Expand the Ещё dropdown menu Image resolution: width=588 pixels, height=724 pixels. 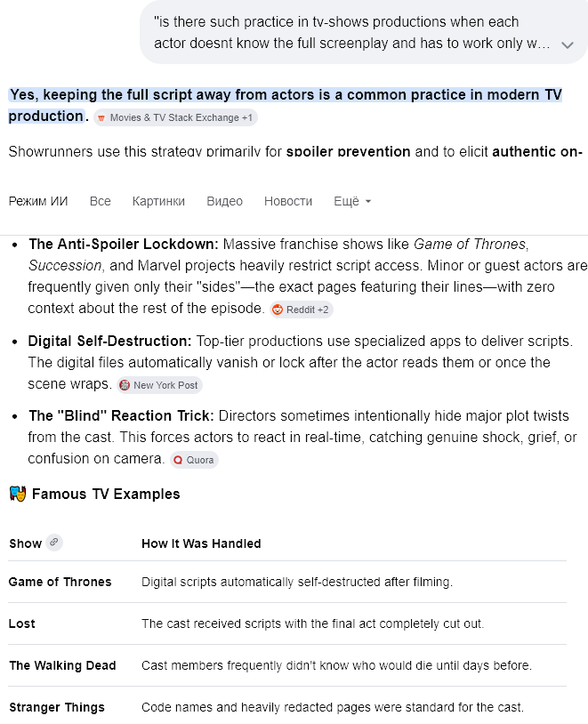pos(352,201)
